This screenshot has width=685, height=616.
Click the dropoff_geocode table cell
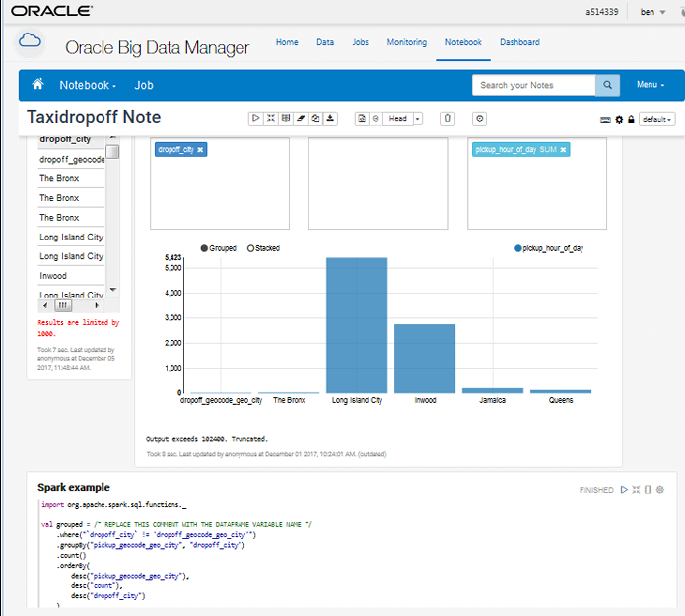click(71, 159)
